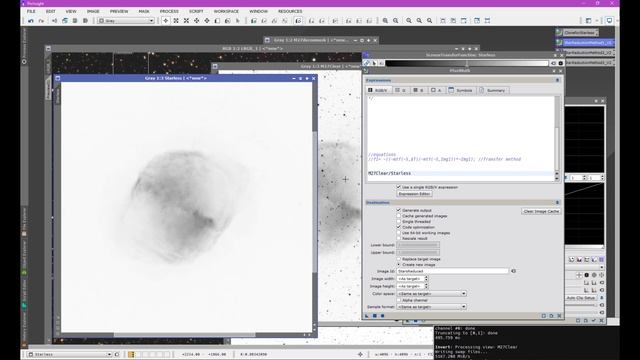Open the RESOURCES menu

[290, 11]
